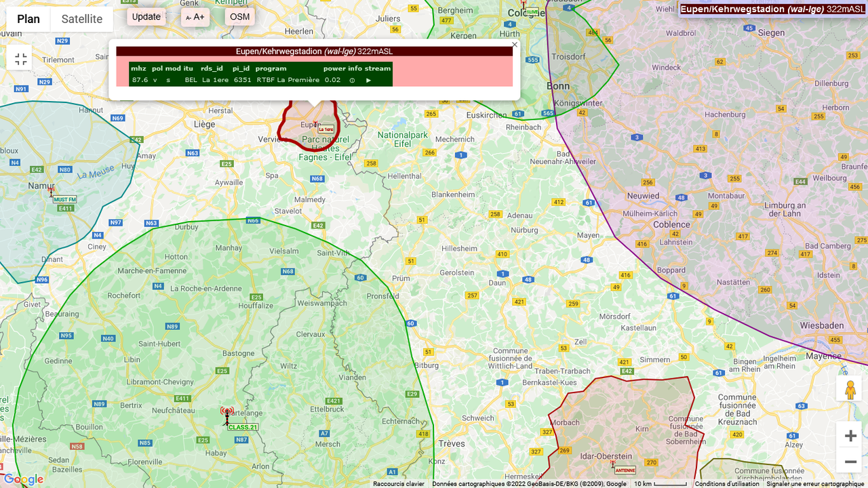The height and width of the screenshot is (488, 868).
Task: Select the La 1ere marker at Eupen
Action: point(315,123)
